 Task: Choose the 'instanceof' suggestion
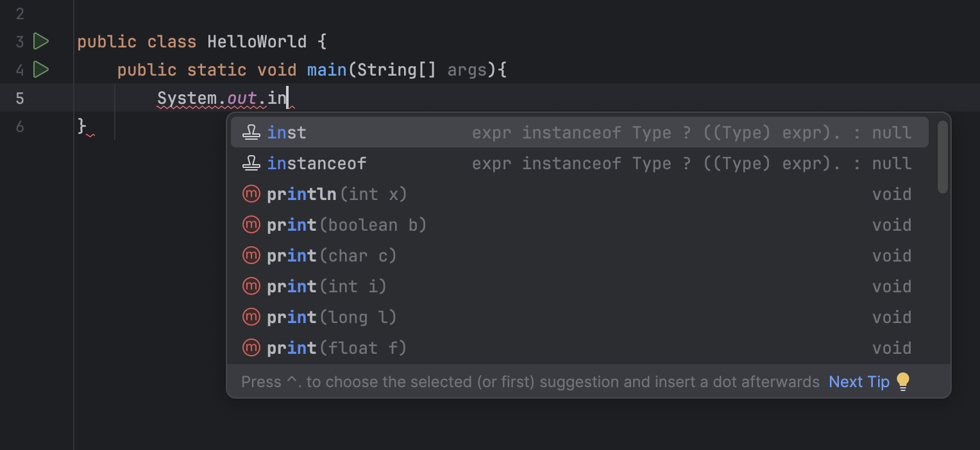[x=317, y=163]
